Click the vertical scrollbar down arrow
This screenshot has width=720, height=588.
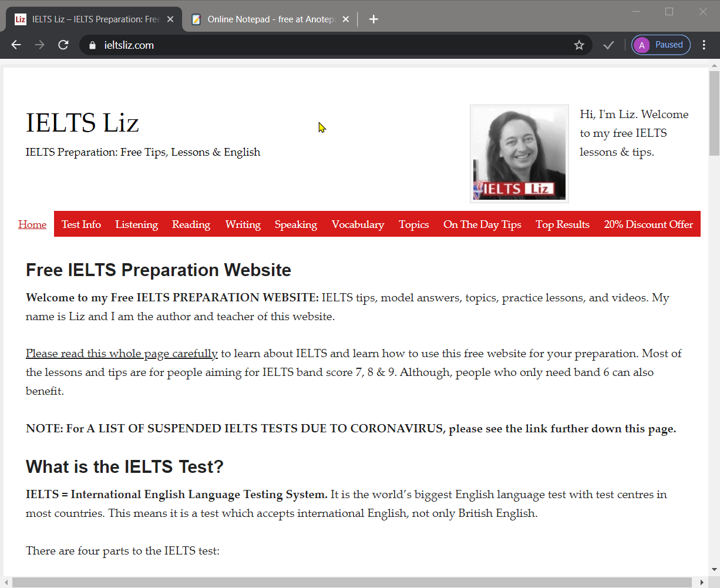(714, 569)
